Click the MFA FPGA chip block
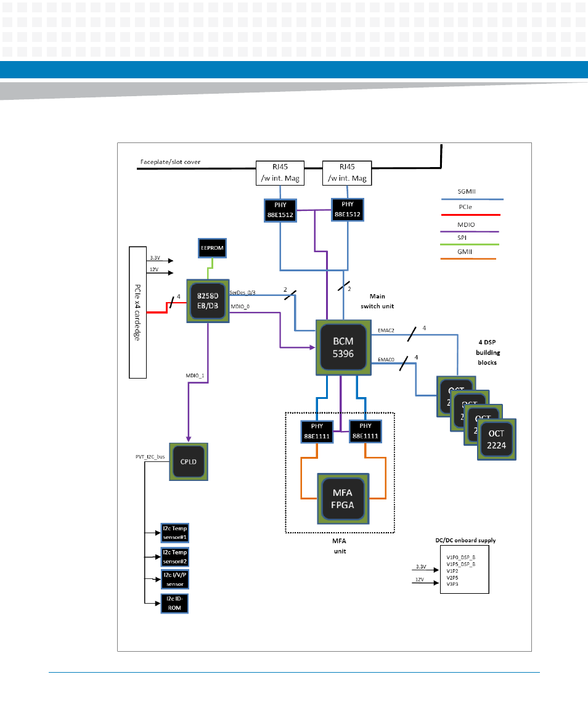This screenshot has width=588, height=706. tap(343, 499)
